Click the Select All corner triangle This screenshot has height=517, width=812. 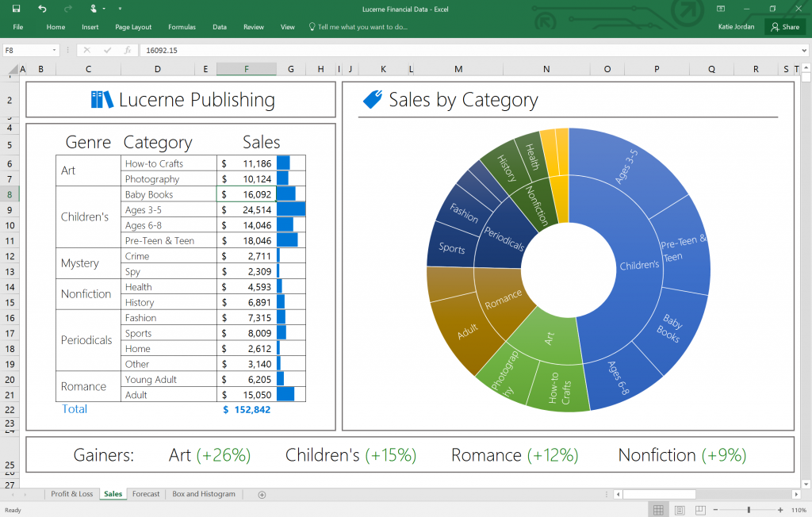(x=13, y=70)
